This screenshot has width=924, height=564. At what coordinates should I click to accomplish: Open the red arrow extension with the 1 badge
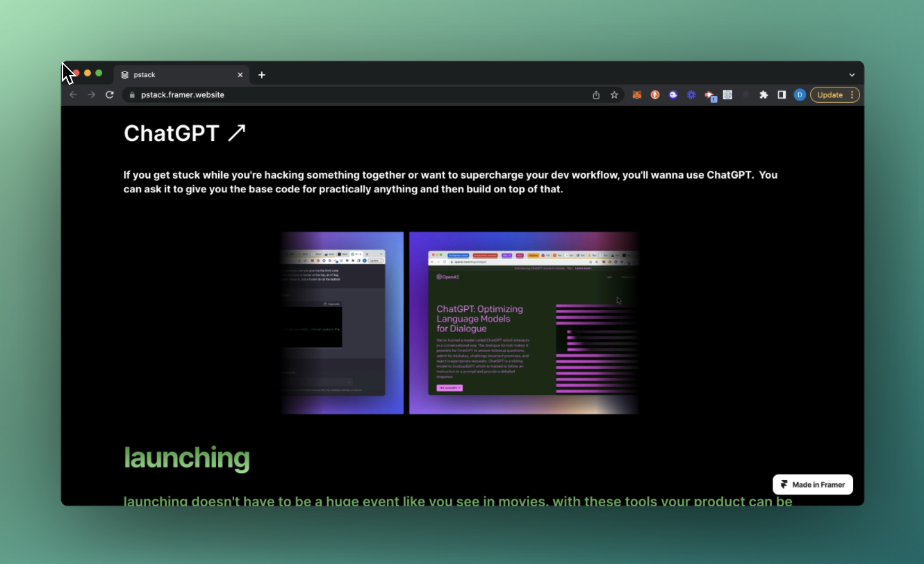[x=710, y=96]
